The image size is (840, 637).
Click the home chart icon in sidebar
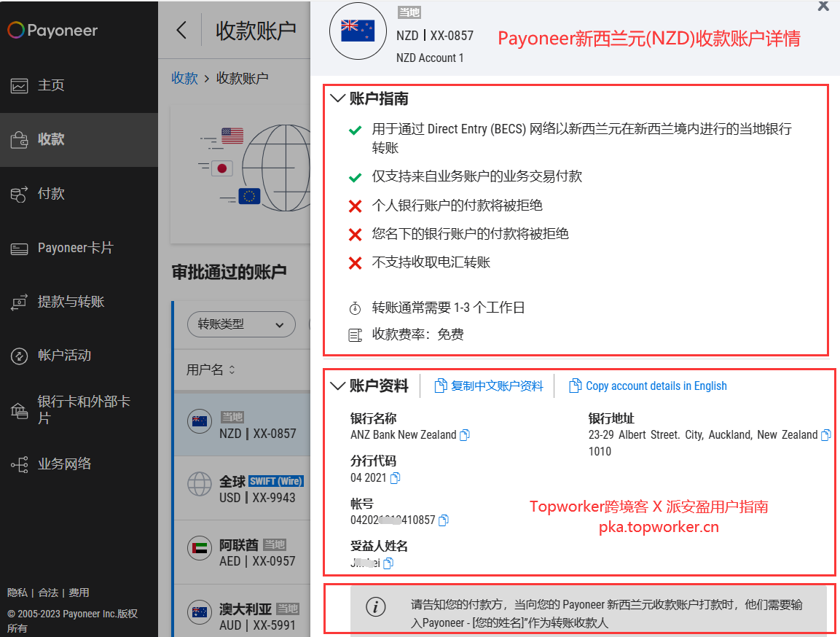coord(19,86)
